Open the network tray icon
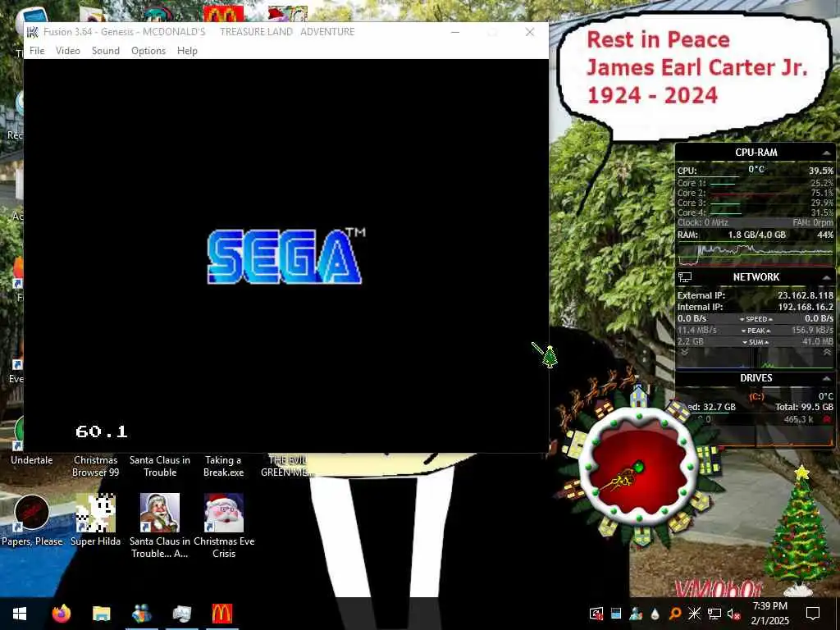The image size is (840, 630). tap(714, 614)
